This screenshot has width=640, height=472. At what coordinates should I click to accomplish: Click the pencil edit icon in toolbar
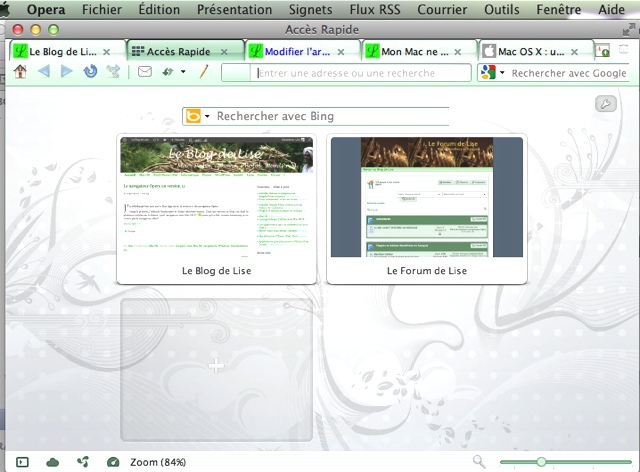(x=203, y=72)
